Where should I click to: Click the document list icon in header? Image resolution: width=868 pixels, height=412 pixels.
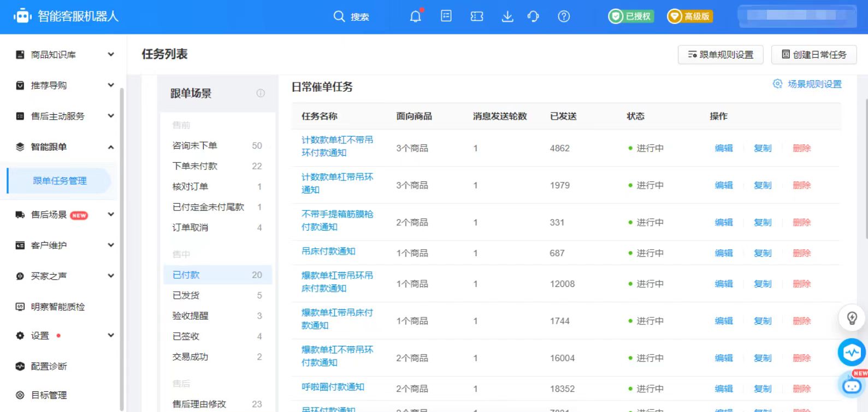[446, 16]
